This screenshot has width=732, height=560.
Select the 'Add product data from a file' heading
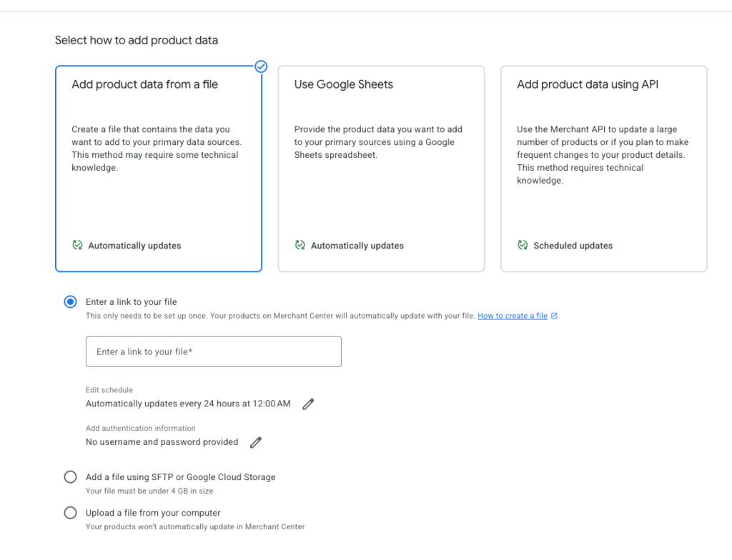(144, 84)
